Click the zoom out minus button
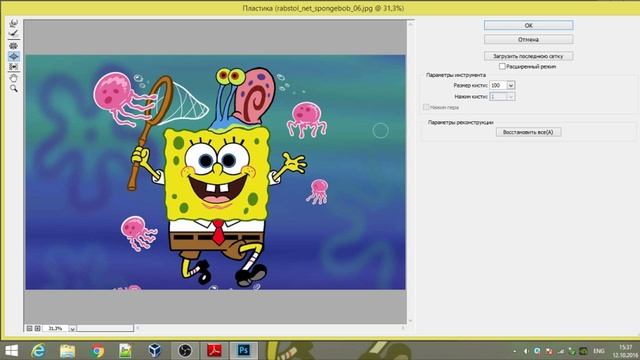This screenshot has height=360, width=640. click(29, 328)
